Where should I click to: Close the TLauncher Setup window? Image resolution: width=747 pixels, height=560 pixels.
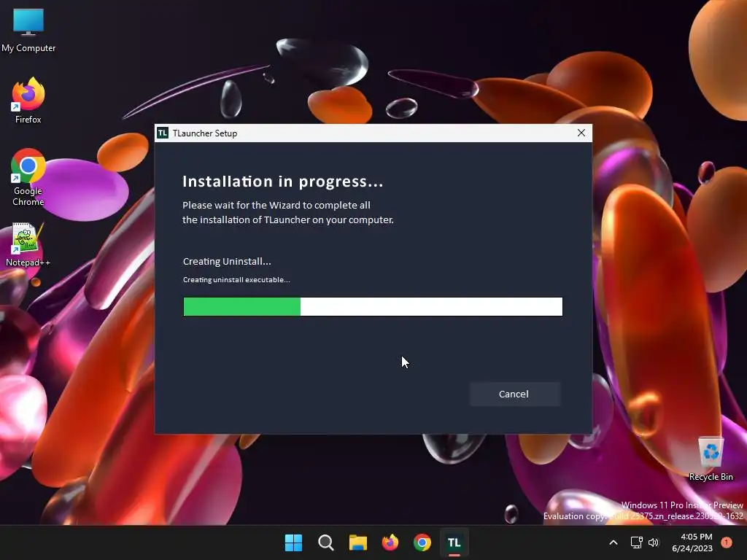[581, 133]
